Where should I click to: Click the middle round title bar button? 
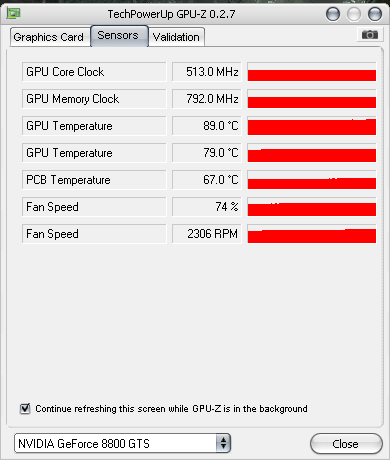pos(354,14)
